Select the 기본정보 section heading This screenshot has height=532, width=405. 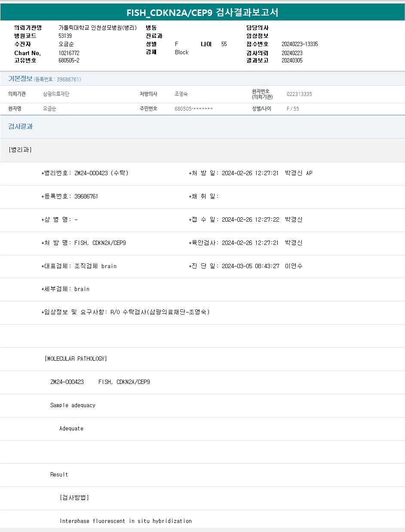coord(20,79)
